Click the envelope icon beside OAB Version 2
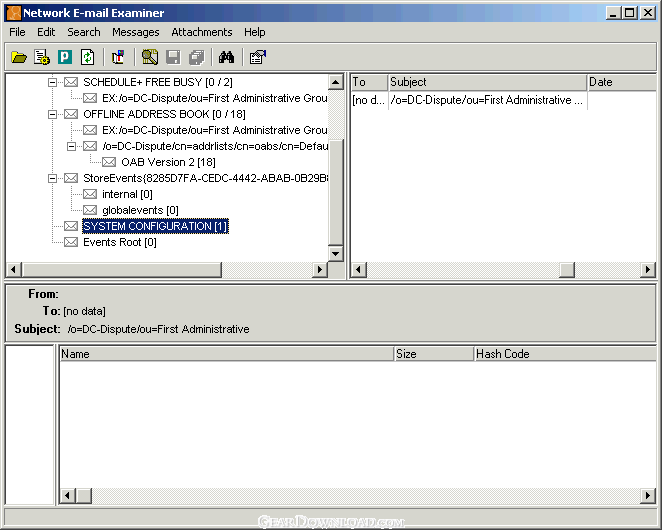Viewport: 662px width, 530px height. [109, 162]
